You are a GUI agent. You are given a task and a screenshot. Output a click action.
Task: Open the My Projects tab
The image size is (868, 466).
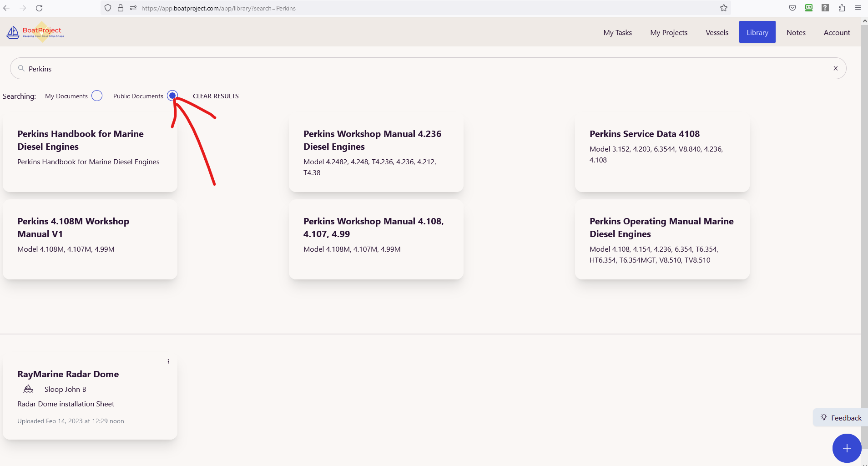[669, 32]
